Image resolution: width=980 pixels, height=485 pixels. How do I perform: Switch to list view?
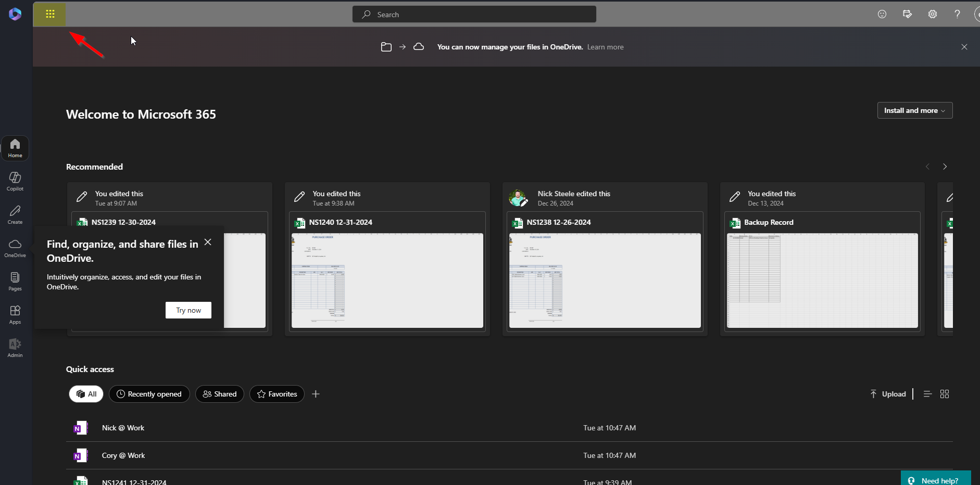click(927, 394)
